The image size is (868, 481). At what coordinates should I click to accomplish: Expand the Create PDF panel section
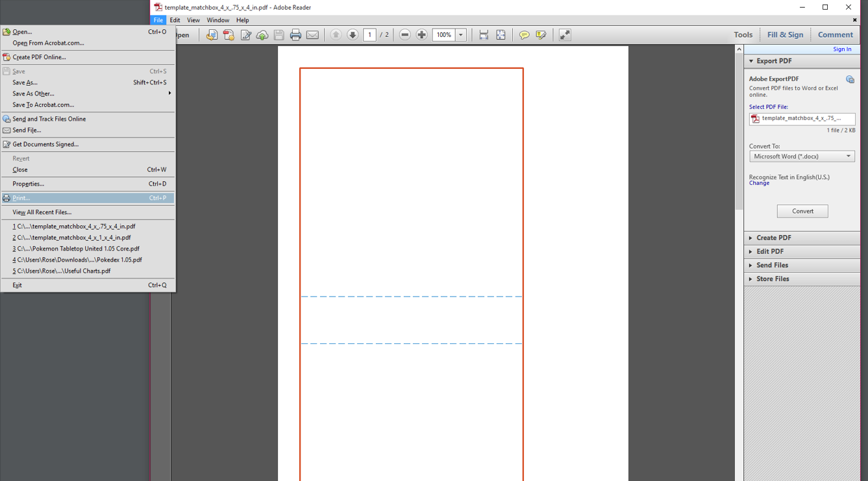coord(802,238)
